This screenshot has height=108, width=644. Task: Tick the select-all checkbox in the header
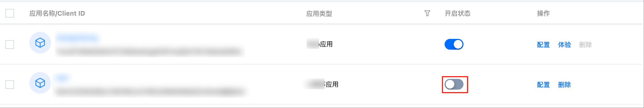(10, 13)
